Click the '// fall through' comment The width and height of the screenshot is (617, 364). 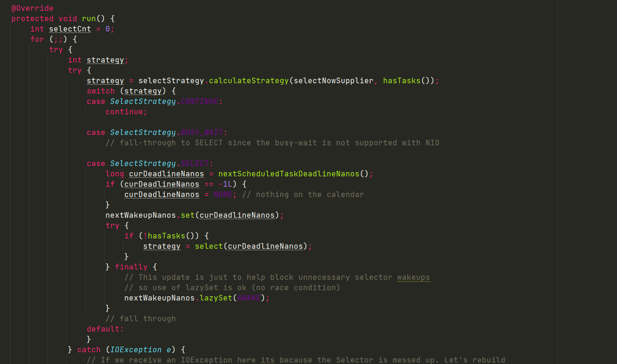coord(141,318)
